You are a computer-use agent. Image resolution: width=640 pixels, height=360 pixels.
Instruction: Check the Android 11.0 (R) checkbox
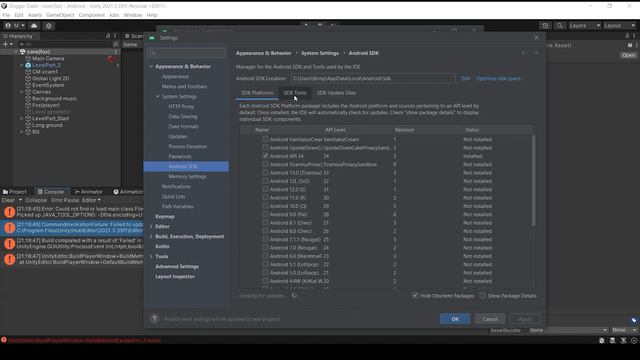pos(265,198)
